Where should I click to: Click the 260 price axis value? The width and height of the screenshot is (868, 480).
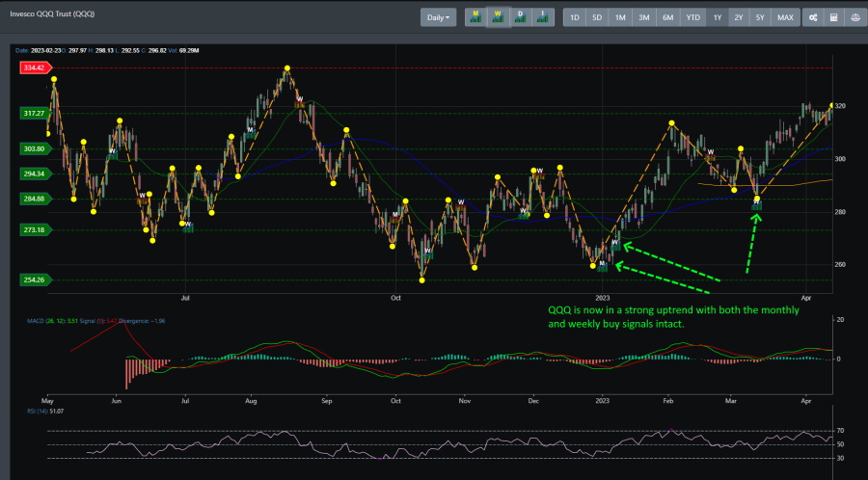(840, 265)
